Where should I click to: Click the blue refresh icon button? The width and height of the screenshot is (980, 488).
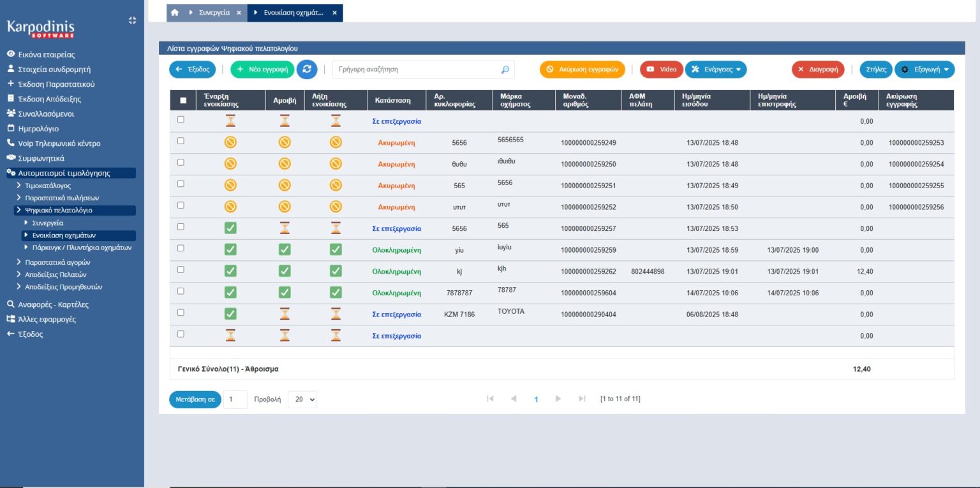[x=307, y=70]
